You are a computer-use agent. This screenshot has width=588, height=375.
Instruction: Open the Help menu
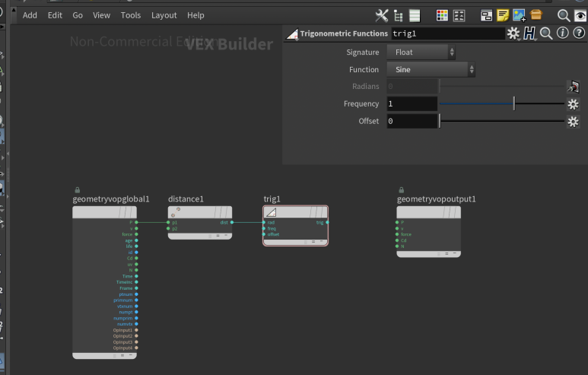click(195, 15)
